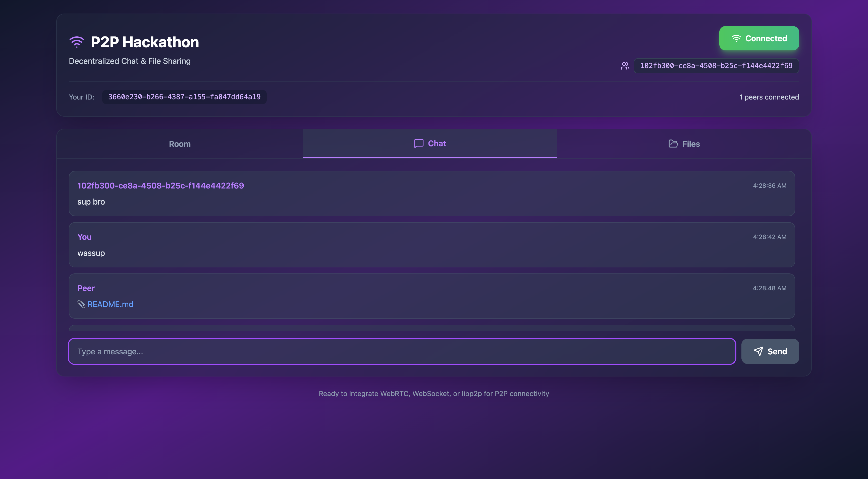This screenshot has height=479, width=868.
Task: Click the paper plane send icon
Action: pyautogui.click(x=758, y=351)
